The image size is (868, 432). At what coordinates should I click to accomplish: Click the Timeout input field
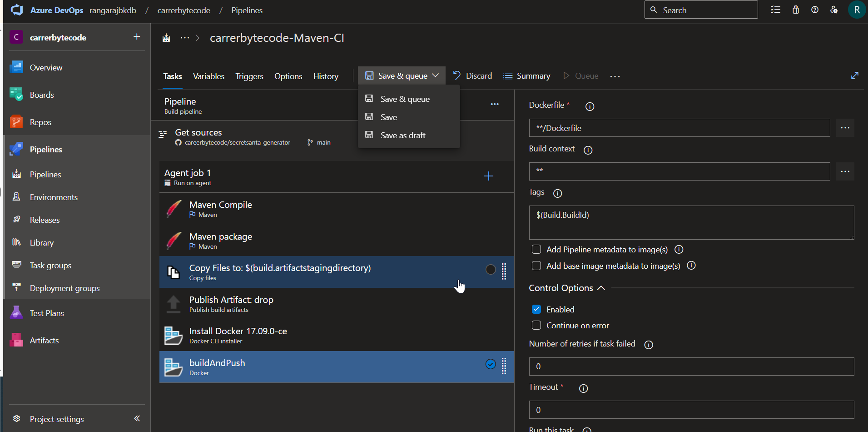tap(690, 409)
